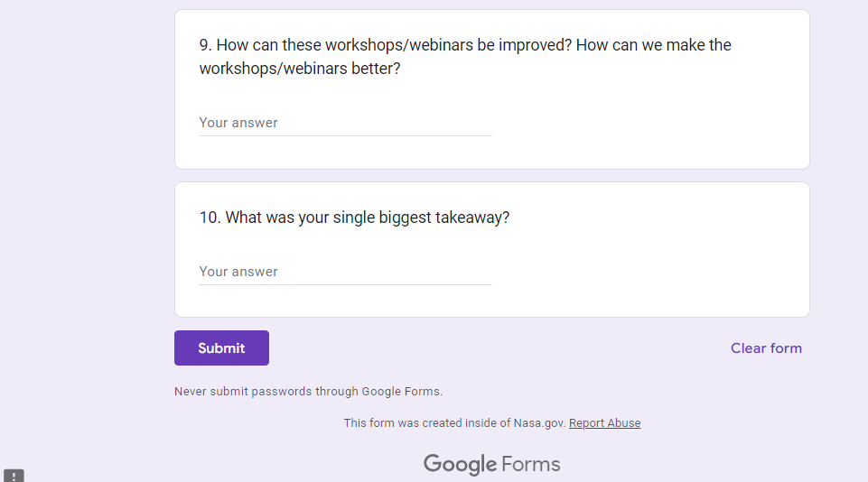Click the 'Forms' word in footer logo
The height and width of the screenshot is (482, 868).
pyautogui.click(x=531, y=465)
